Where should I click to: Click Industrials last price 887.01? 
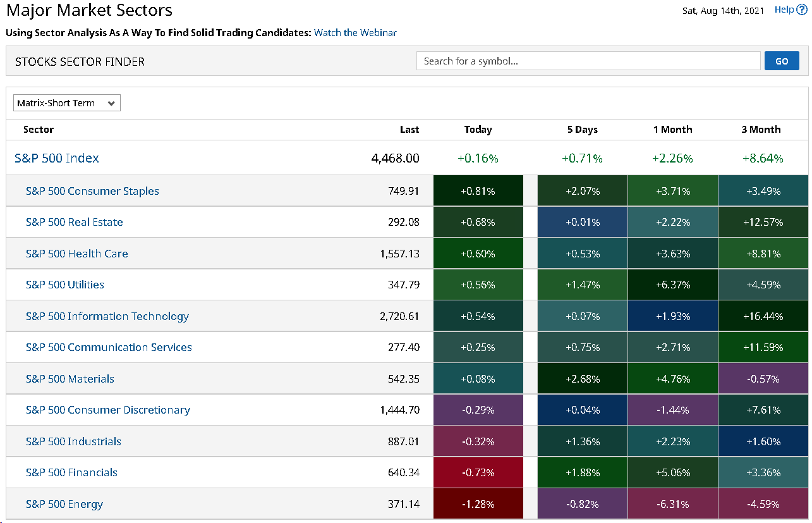click(x=404, y=441)
